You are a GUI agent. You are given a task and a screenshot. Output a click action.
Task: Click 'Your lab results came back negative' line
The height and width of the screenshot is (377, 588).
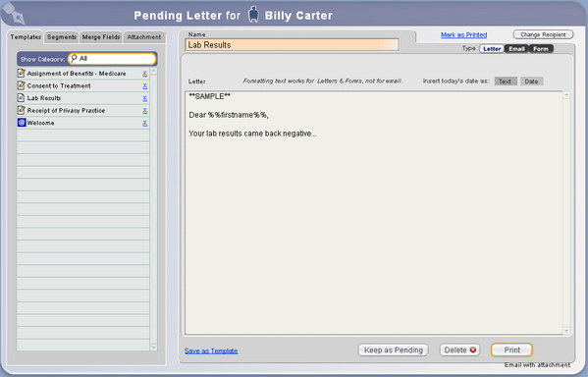click(252, 134)
